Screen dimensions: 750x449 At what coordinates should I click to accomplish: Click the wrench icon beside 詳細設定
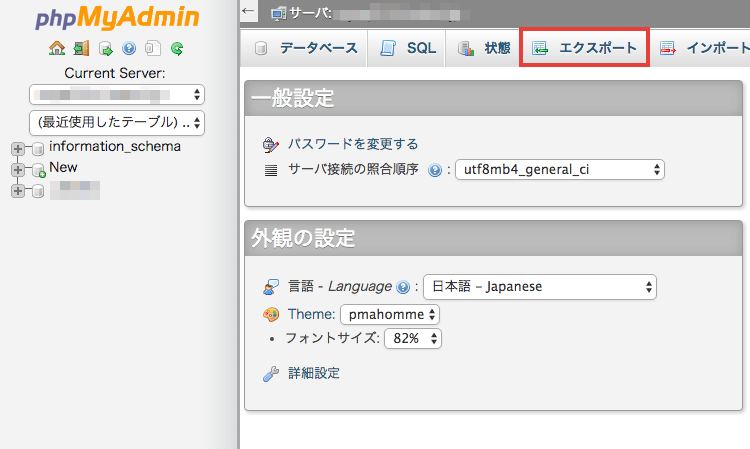(x=271, y=373)
